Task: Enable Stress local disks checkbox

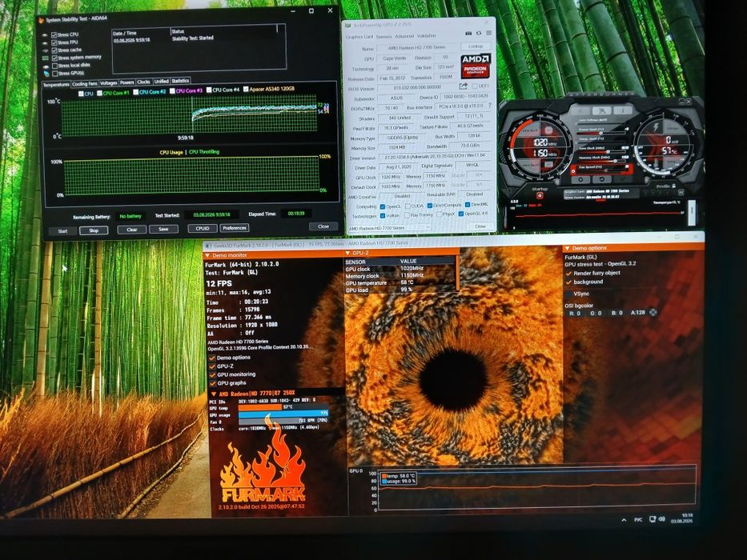Action: [x=54, y=66]
